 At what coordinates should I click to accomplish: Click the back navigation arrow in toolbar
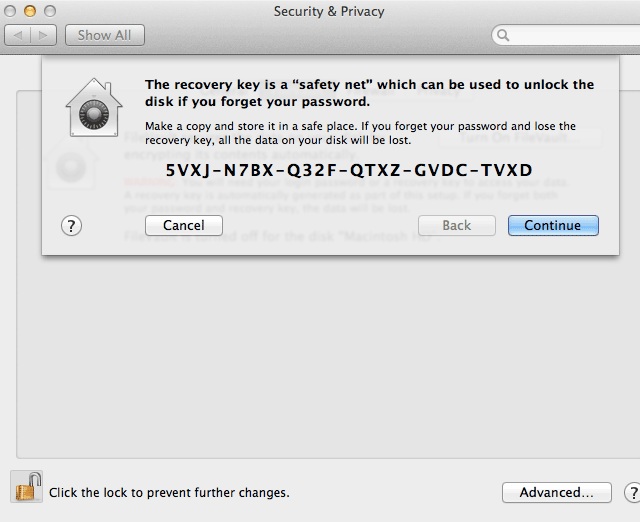(x=18, y=36)
